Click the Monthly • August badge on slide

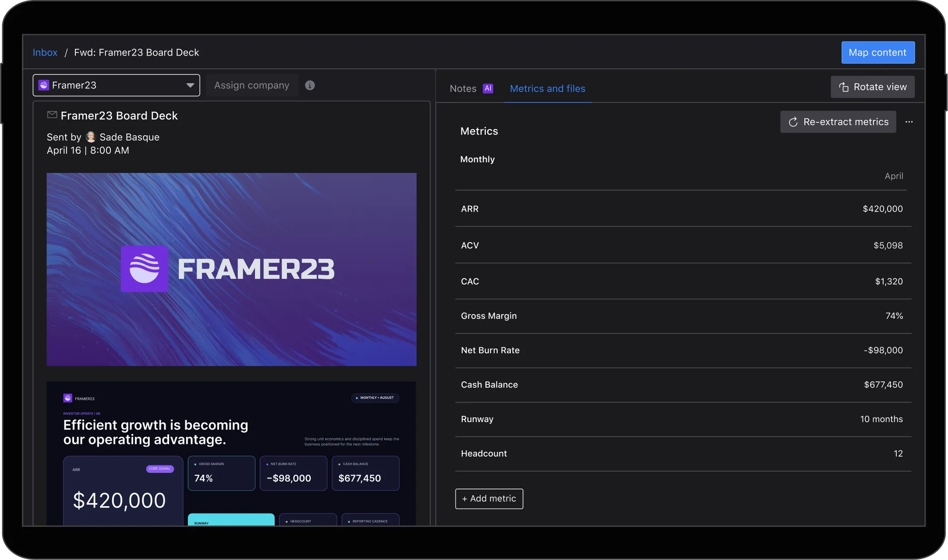point(375,398)
